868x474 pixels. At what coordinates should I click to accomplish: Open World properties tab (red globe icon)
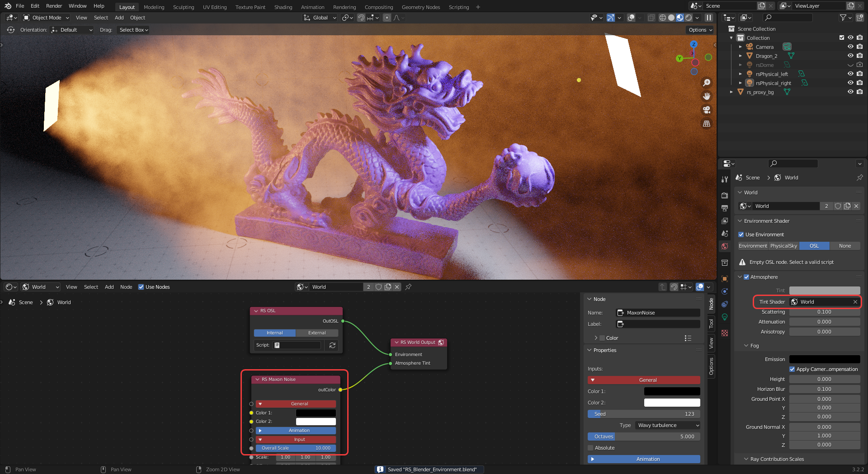coord(725,246)
